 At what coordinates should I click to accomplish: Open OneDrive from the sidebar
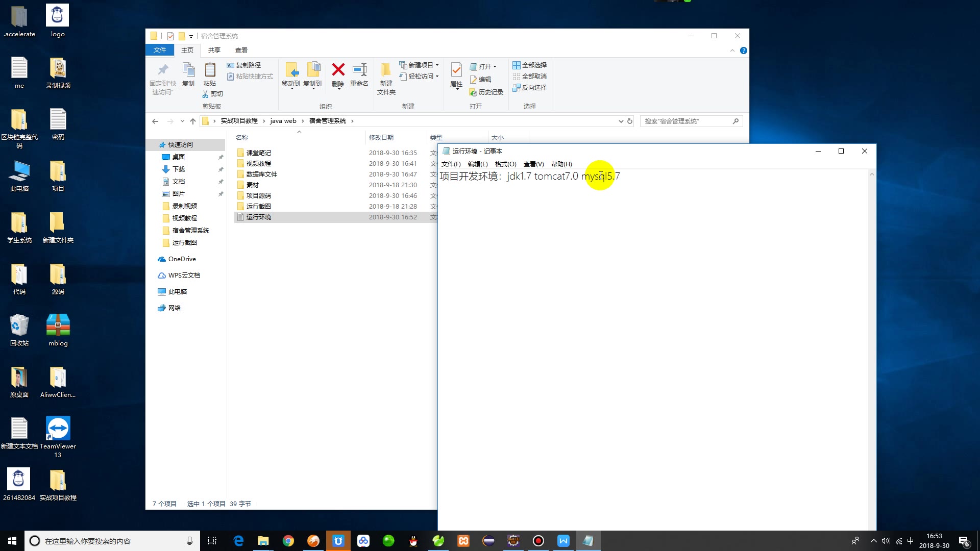coord(182,259)
